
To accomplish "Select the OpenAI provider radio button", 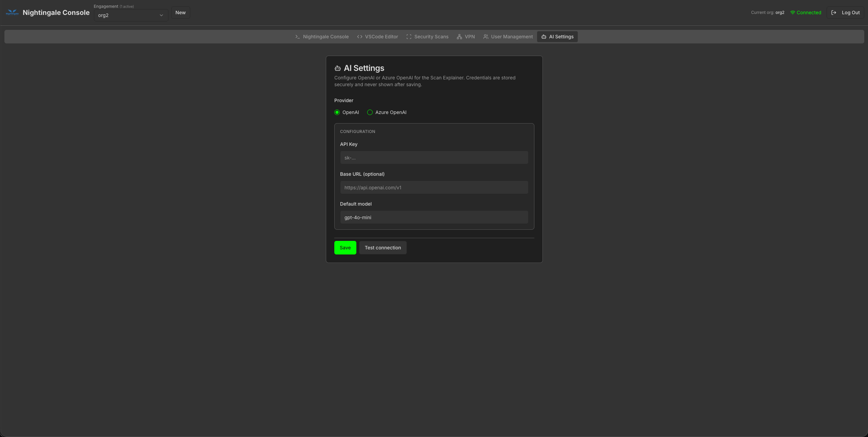I will (337, 112).
